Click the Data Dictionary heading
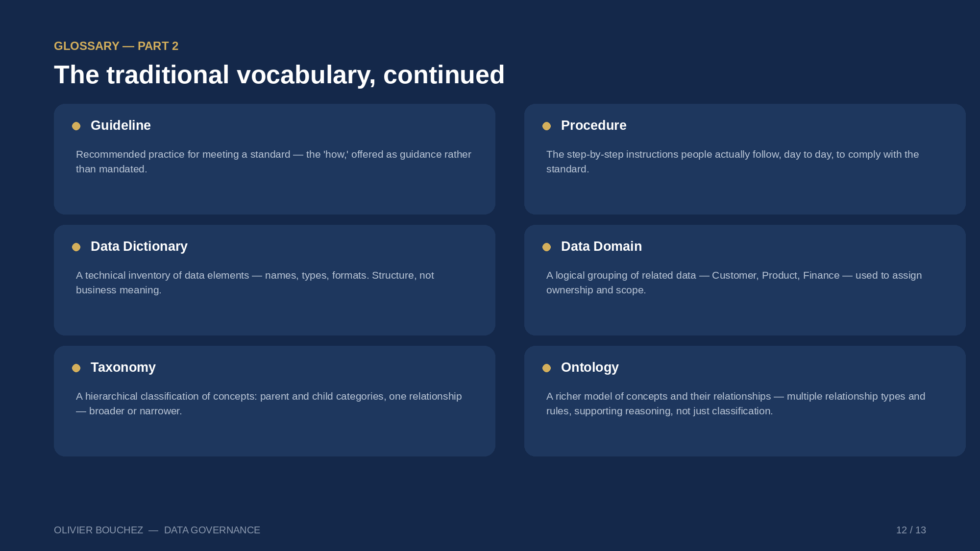 [139, 246]
